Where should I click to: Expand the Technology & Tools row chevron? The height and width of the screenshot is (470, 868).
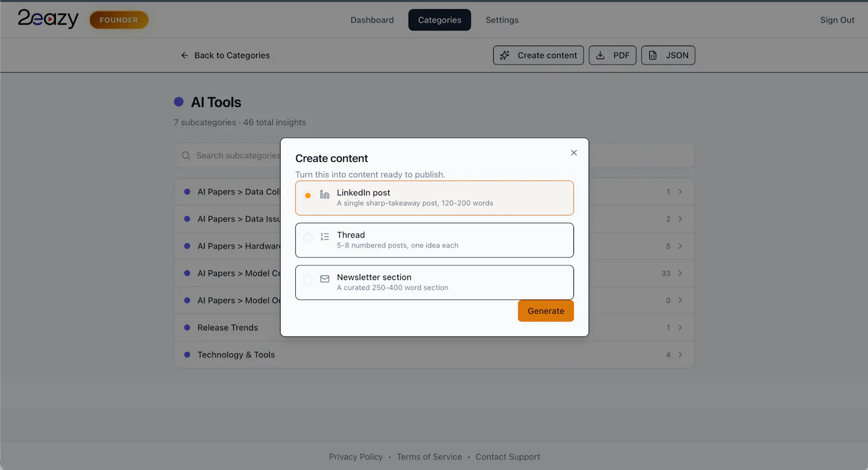680,355
